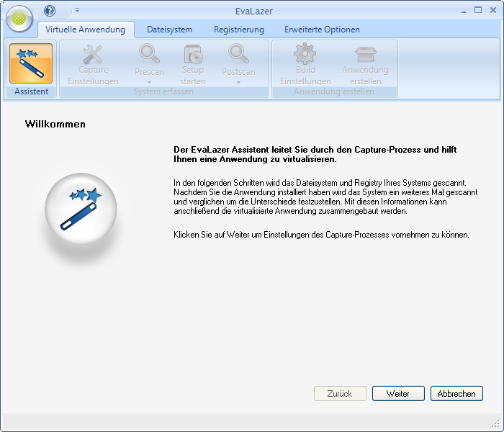Screen dimensions: 504x432
Task: Click the blue help question mark icon
Action: (50, 11)
